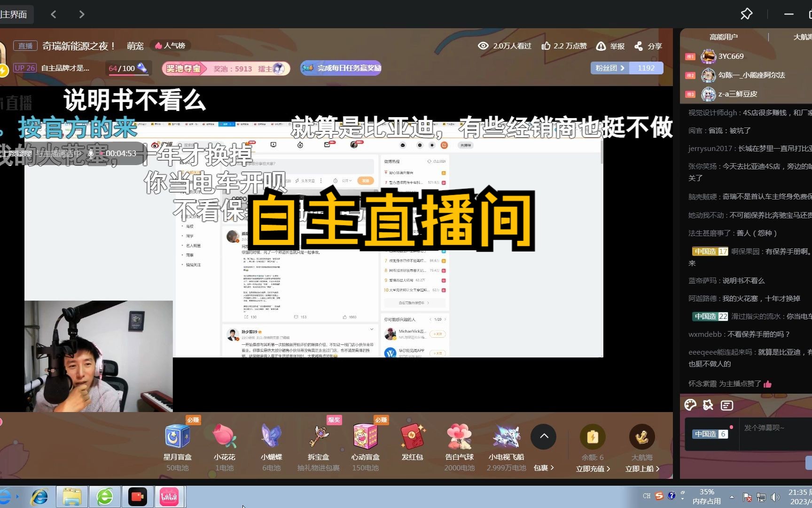Expand the gift list with the up chevron

coord(544,437)
